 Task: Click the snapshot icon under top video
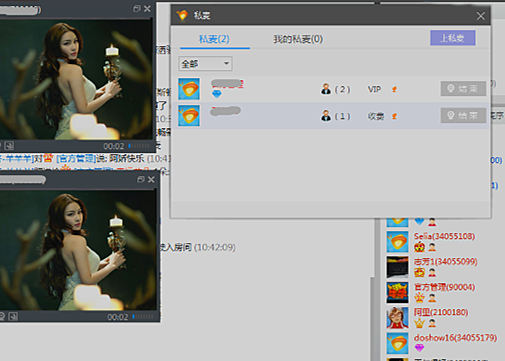(x=9, y=146)
